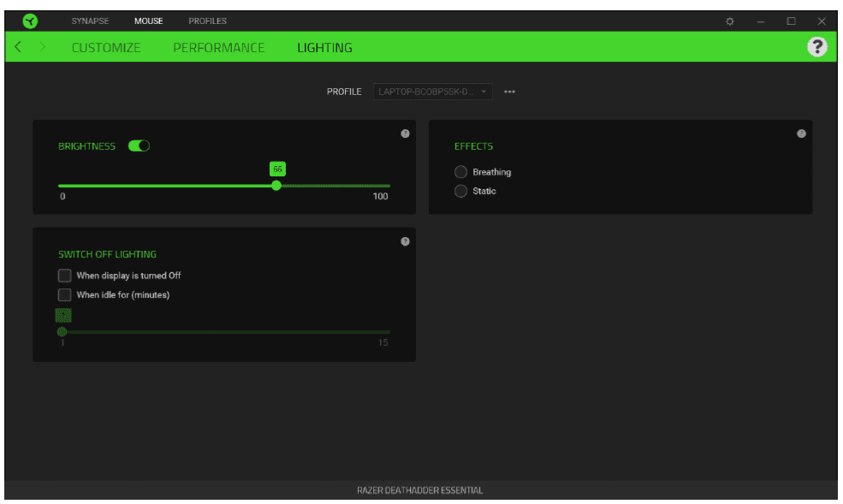The width and height of the screenshot is (843, 504).
Task: Click the help question mark icon
Action: point(819,47)
